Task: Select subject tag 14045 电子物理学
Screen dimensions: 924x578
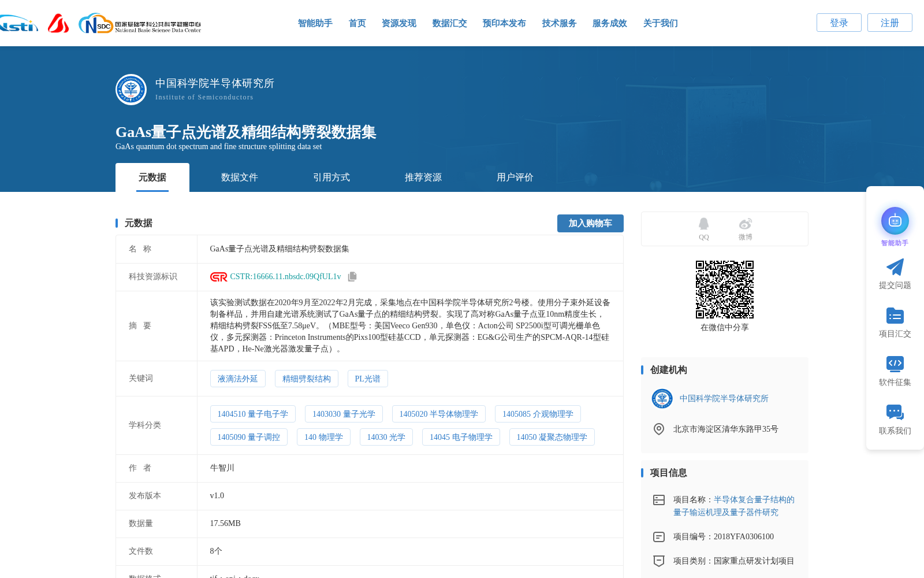Action: 461,437
